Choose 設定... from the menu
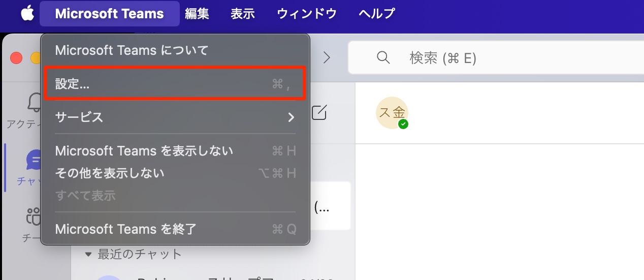The width and height of the screenshot is (644, 280). 175,84
